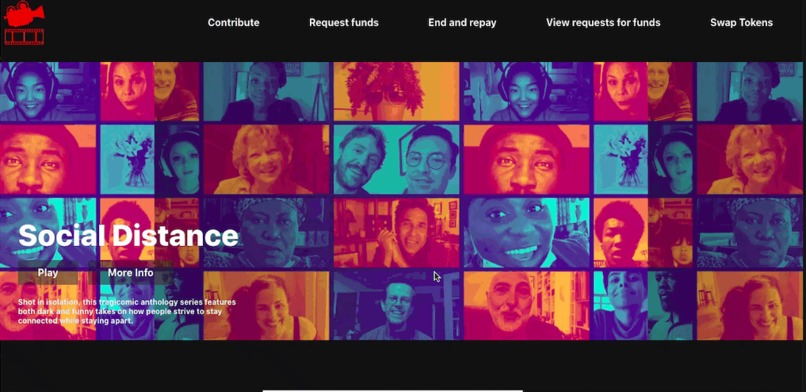Open End and repay section
Viewport: 806px width, 392px height.
click(462, 23)
